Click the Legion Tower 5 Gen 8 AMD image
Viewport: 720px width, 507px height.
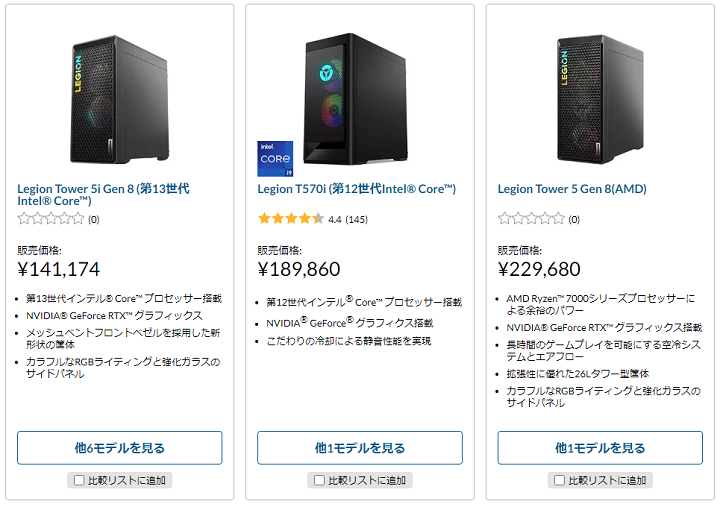[x=600, y=98]
